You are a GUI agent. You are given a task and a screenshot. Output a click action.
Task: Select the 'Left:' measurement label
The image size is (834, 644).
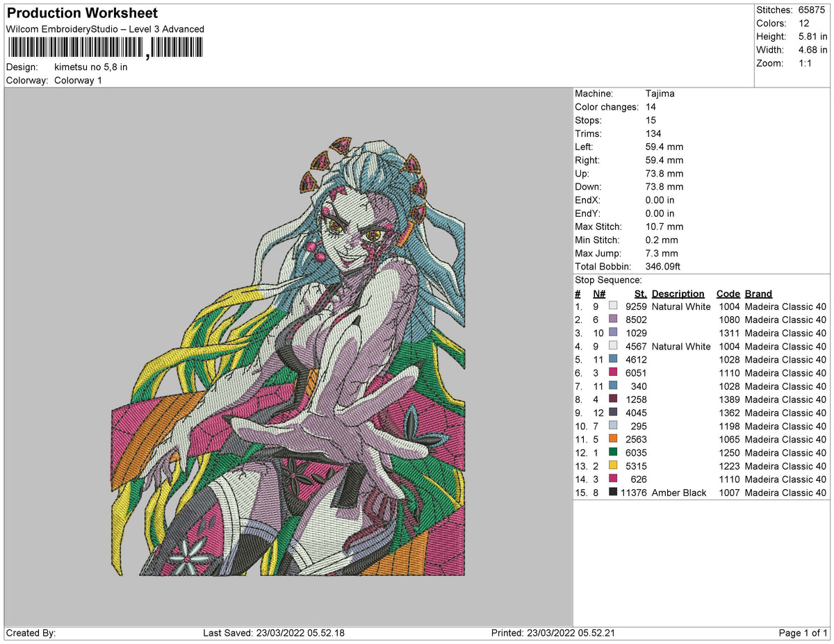tap(585, 147)
